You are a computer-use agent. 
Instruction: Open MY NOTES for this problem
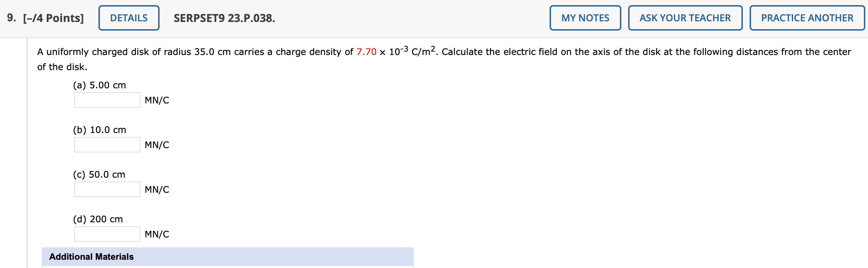585,18
